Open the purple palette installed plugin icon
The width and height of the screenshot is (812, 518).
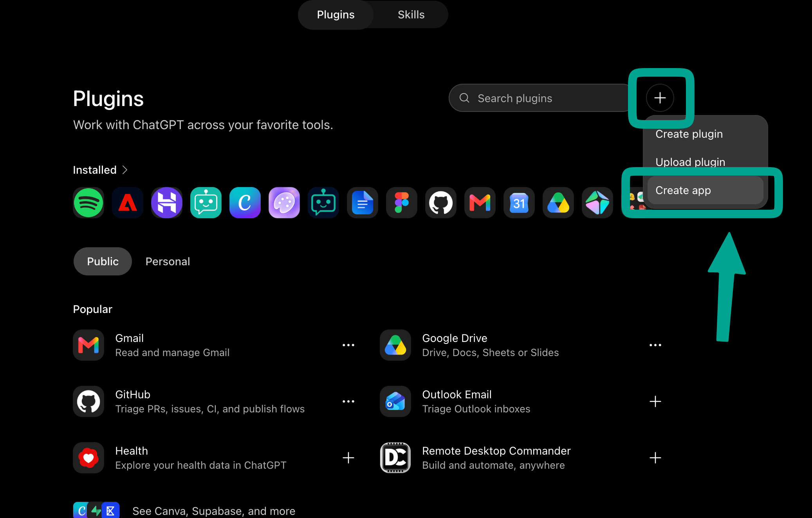pos(284,203)
